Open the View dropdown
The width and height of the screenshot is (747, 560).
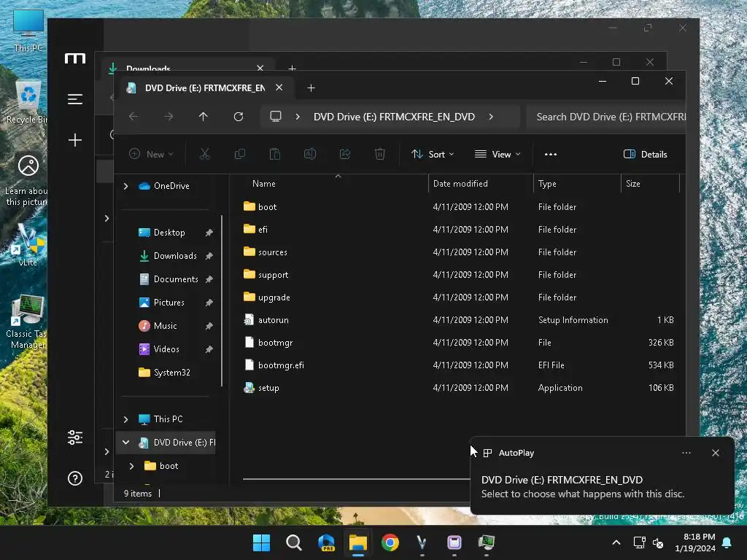coord(498,155)
